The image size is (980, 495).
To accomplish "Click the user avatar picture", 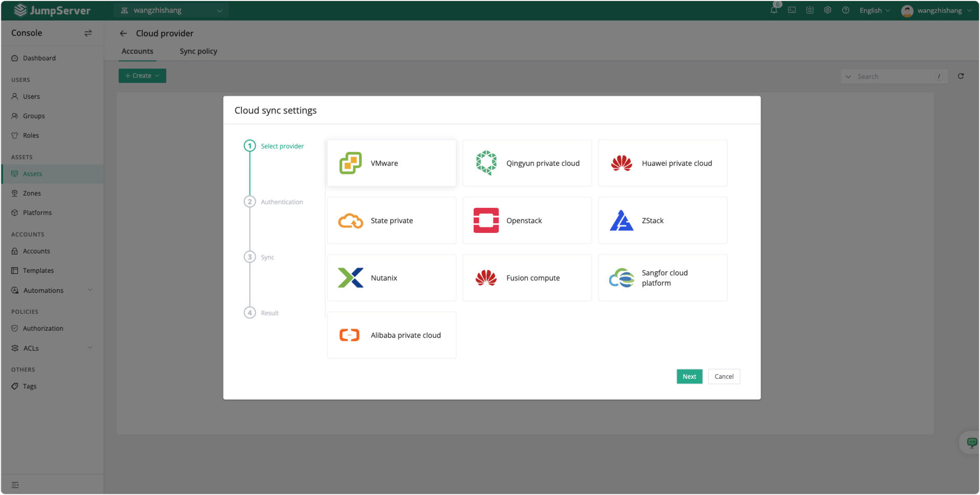I will tap(907, 11).
